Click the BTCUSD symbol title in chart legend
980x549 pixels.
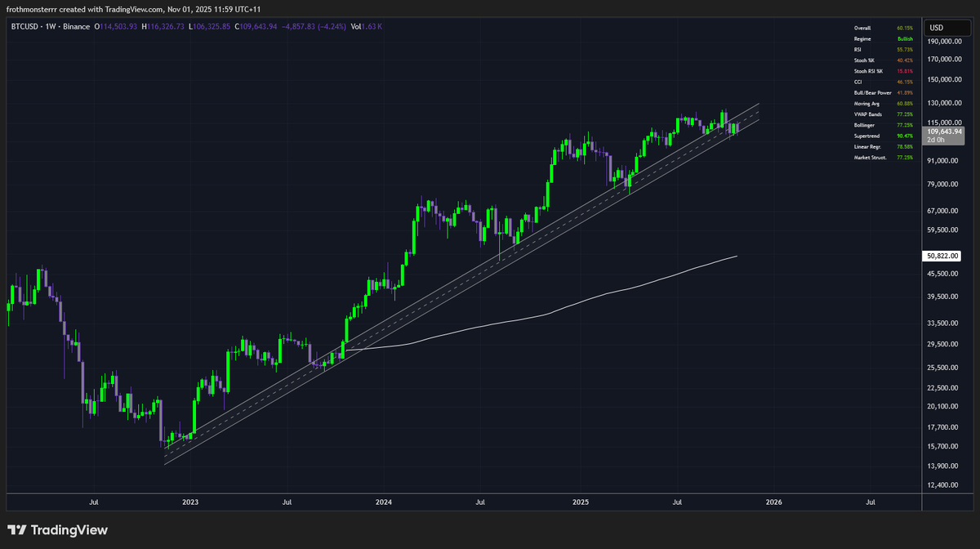(x=26, y=26)
